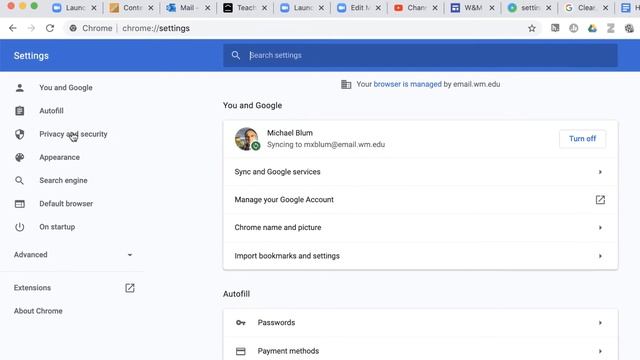
Task: Open the browser is managed link
Action: [407, 84]
